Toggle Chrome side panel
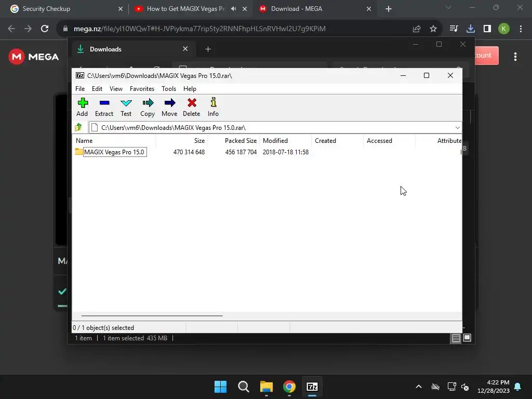This screenshot has height=399, width=532. click(x=487, y=29)
